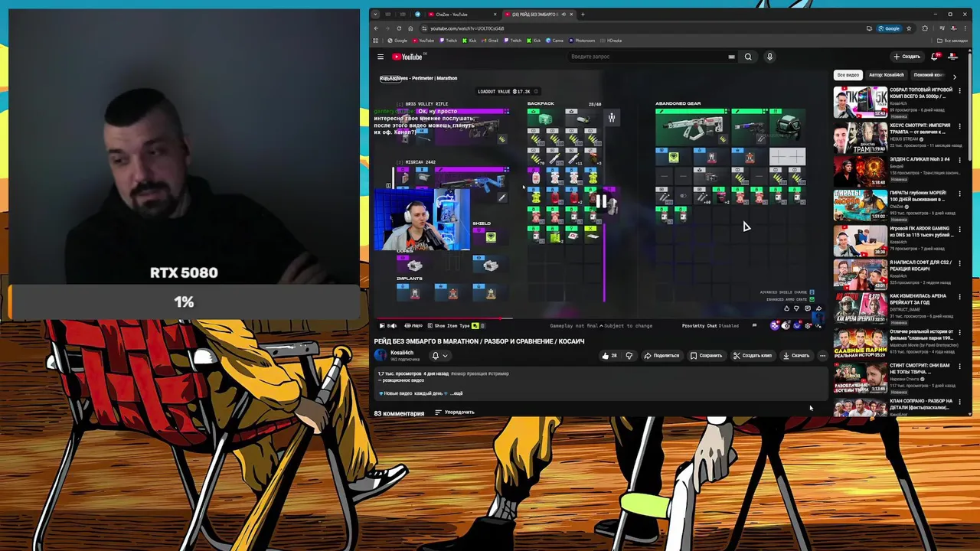Screen dimensions: 980x551
Task: Open 'КЛАН СОПРАНО - РАЗБОР' video title
Action: (x=921, y=404)
